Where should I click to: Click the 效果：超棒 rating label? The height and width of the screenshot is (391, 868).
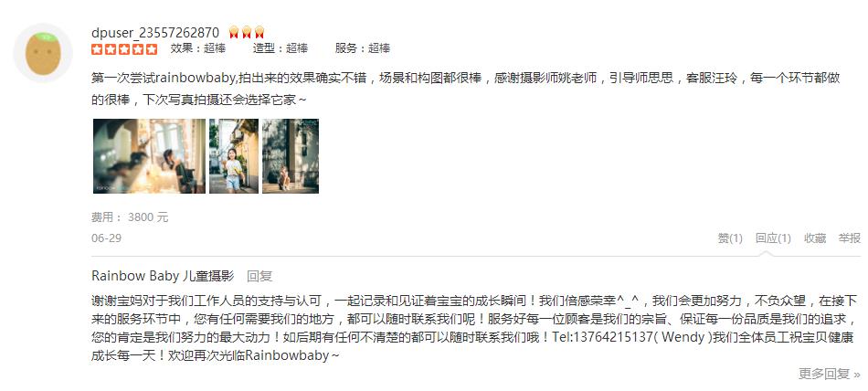(x=198, y=48)
